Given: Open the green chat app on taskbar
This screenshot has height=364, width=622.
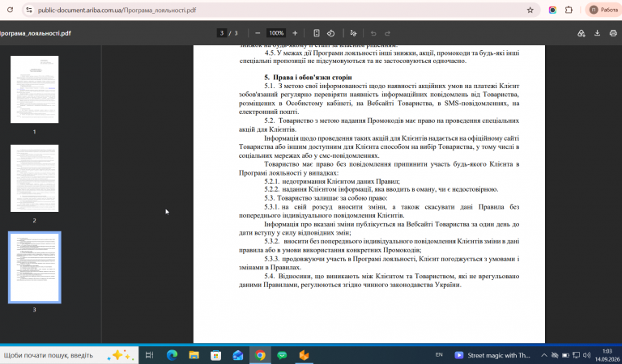Looking at the screenshot, I should click(x=282, y=355).
